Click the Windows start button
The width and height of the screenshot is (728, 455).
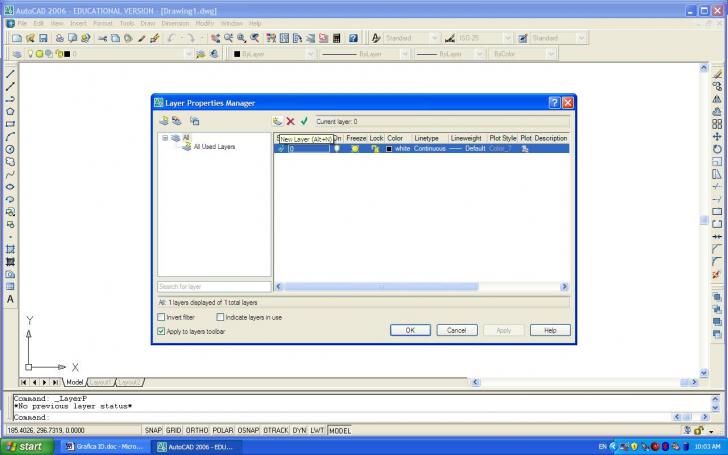[26, 447]
